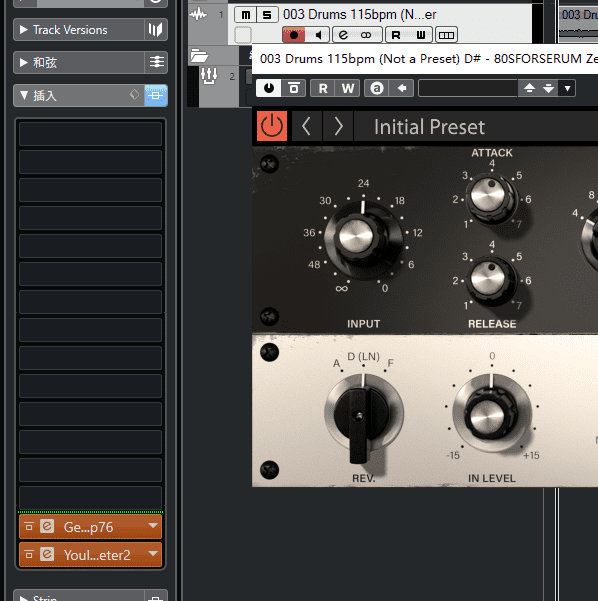
Task: Open edit channel settings for drums track
Action: (x=343, y=35)
